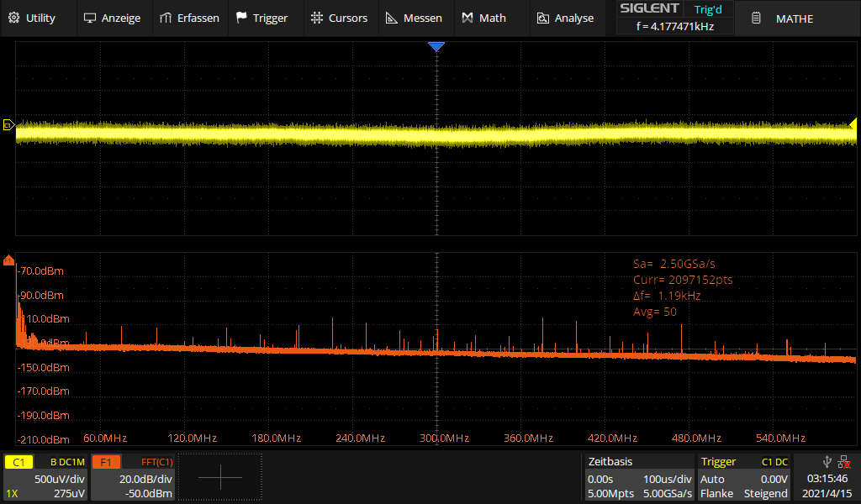
Task: Click the blue trigger position marker
Action: (x=436, y=47)
